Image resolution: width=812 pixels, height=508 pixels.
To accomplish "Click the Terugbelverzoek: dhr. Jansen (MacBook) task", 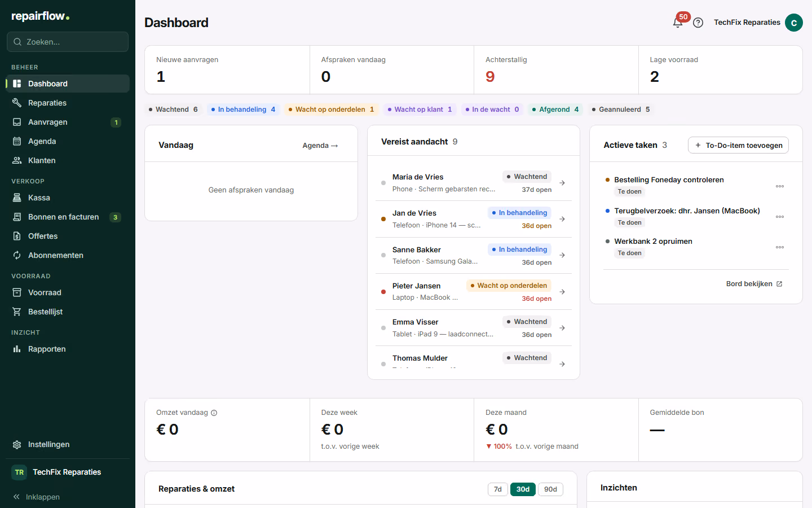I will [x=687, y=211].
